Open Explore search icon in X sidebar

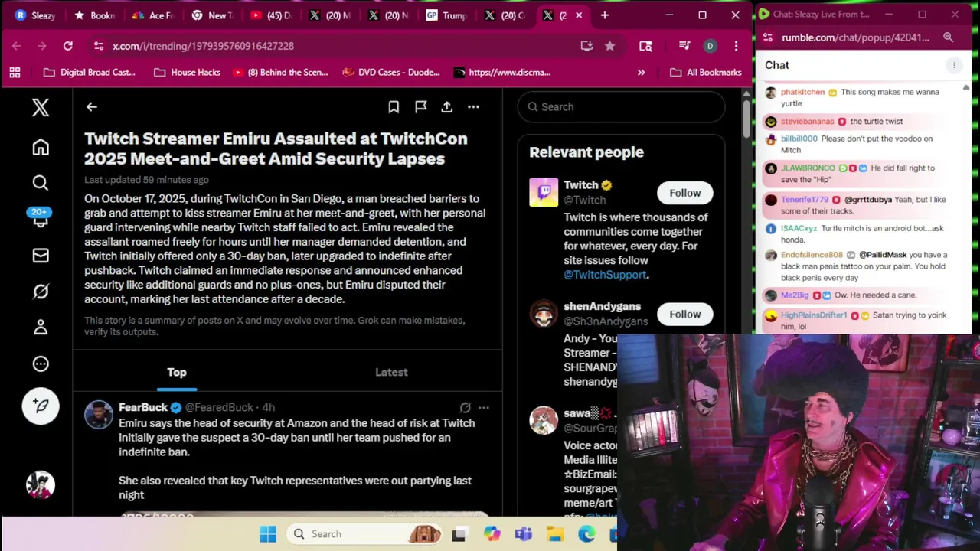pos(41,182)
